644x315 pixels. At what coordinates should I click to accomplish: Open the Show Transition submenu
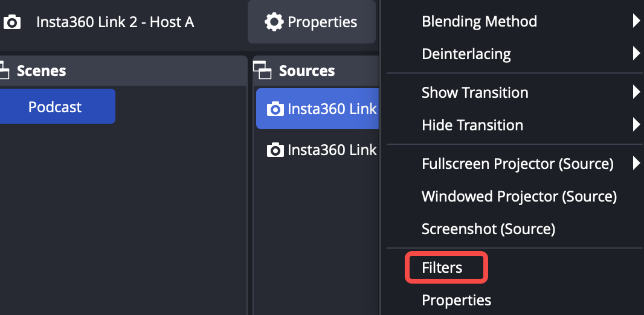point(475,92)
